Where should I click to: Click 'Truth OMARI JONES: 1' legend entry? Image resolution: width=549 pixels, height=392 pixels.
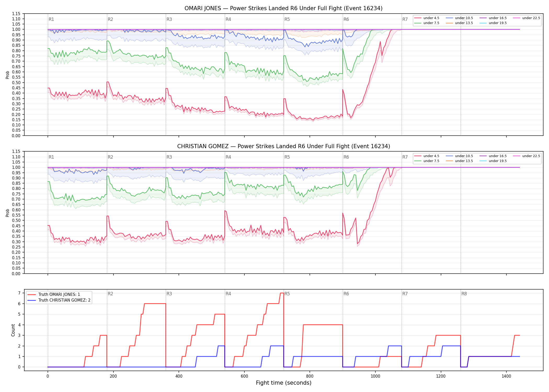[59, 295]
